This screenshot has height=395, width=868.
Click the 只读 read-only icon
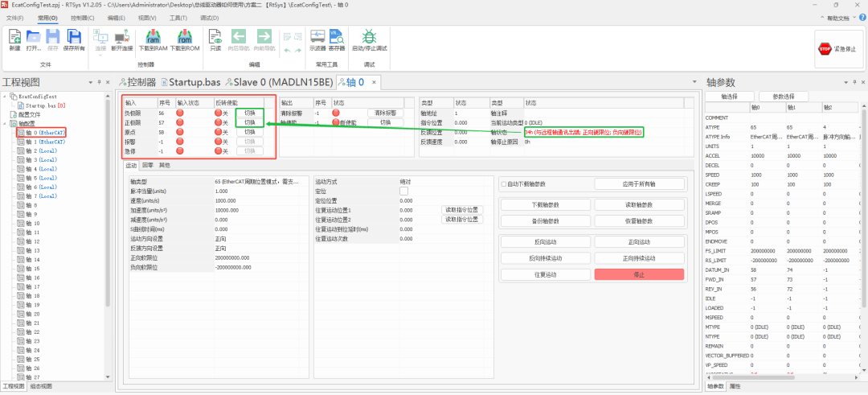pos(215,37)
